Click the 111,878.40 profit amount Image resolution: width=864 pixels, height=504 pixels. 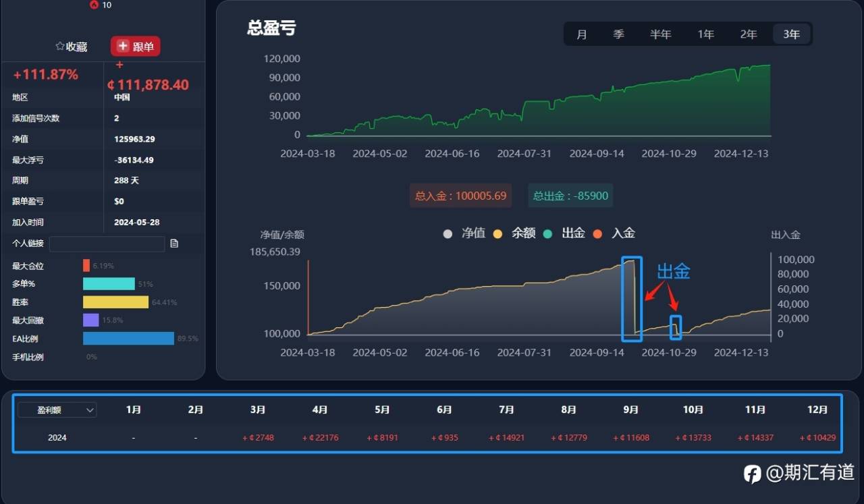tap(148, 85)
